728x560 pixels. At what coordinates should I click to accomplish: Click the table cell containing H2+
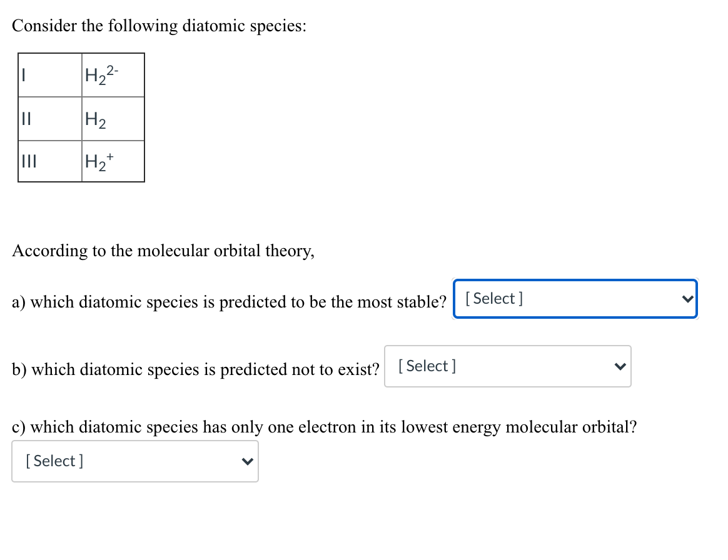[113, 161]
